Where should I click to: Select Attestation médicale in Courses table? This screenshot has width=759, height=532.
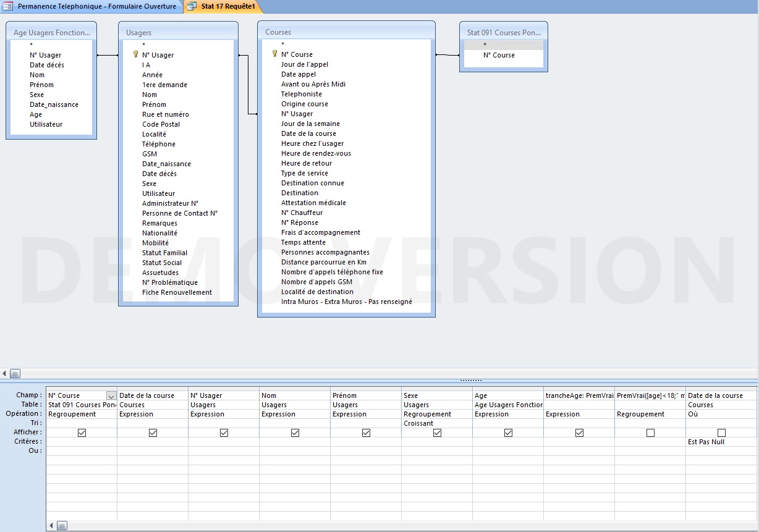click(313, 203)
